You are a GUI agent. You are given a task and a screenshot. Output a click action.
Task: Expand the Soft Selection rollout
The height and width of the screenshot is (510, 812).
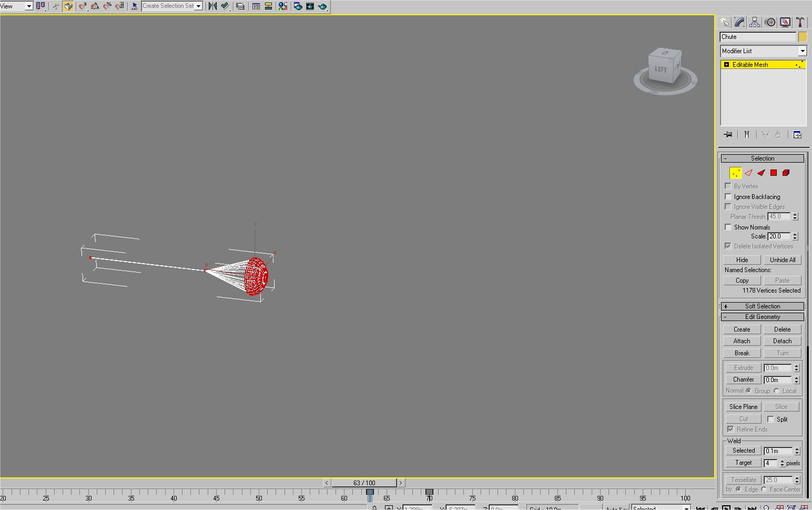[763, 306]
